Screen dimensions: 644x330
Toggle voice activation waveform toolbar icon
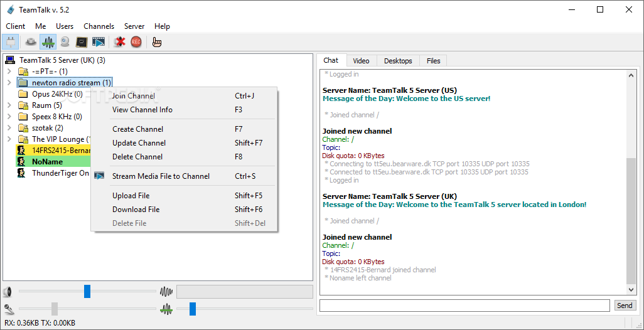[48, 42]
